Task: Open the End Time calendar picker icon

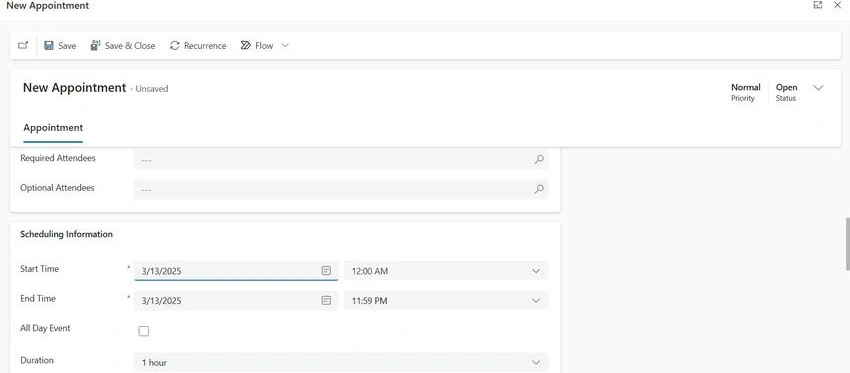Action: pos(326,300)
